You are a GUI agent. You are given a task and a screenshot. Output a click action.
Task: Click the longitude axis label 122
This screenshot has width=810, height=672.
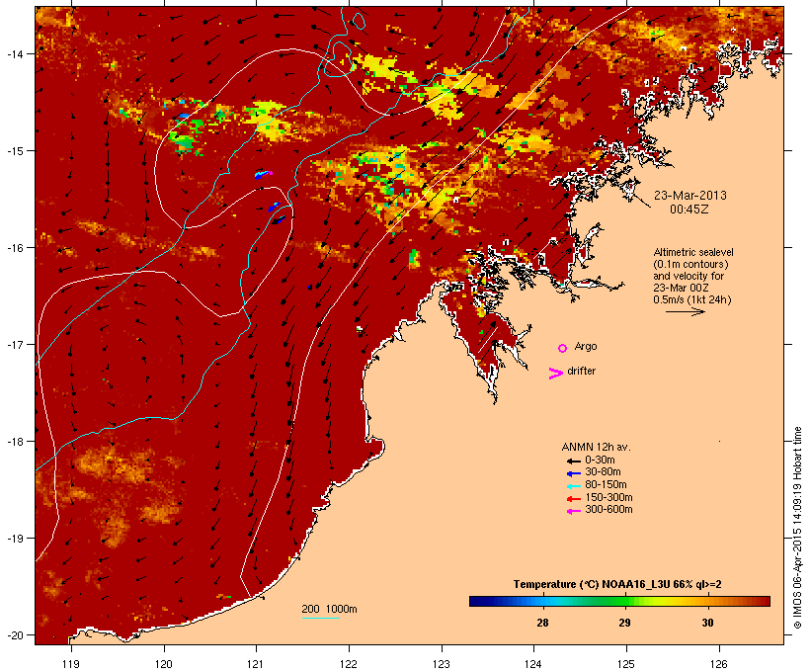(x=349, y=664)
